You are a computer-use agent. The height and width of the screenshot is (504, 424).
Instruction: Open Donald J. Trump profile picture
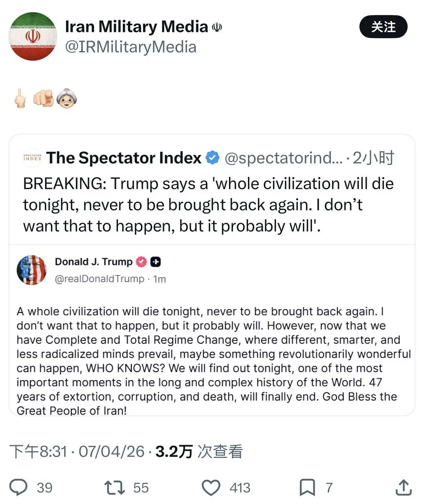point(32,270)
